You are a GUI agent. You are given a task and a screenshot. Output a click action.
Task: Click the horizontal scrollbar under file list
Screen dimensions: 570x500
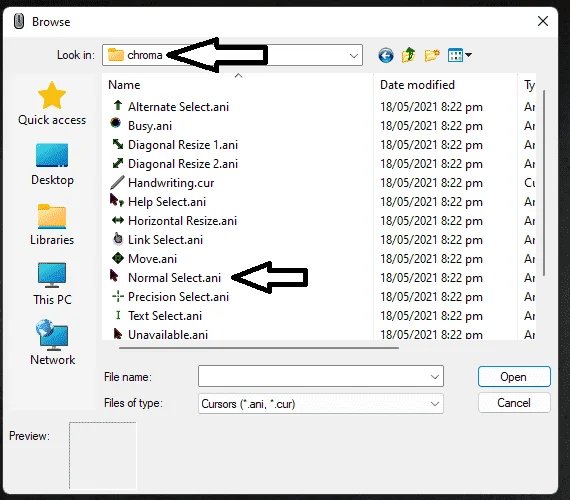tap(258, 348)
